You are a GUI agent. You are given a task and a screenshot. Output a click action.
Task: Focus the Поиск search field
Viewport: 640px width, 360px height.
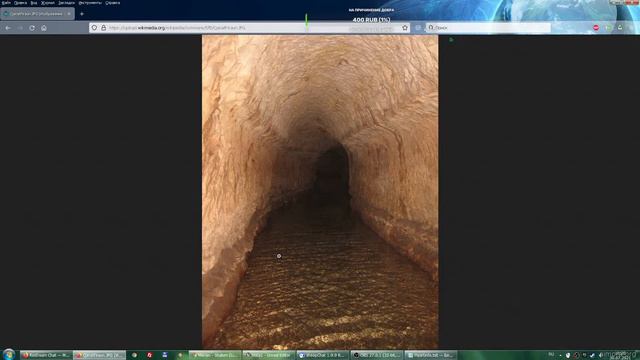point(488,28)
